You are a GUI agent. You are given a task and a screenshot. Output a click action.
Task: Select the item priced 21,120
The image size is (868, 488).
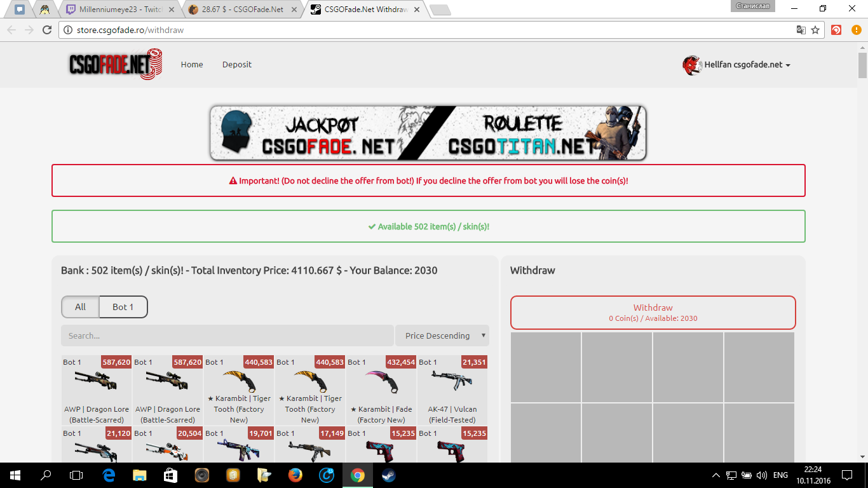coord(97,445)
